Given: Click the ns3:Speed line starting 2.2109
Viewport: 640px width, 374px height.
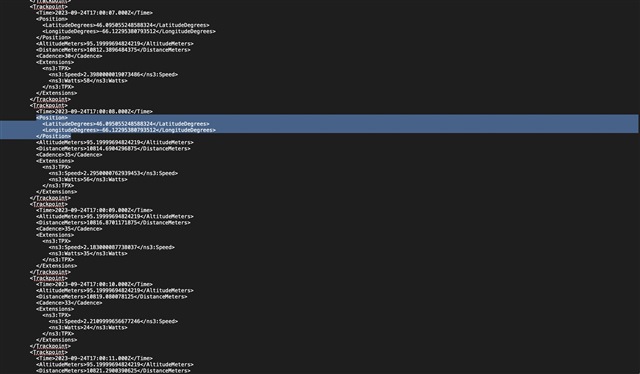Looking at the screenshot, I should pos(113,321).
